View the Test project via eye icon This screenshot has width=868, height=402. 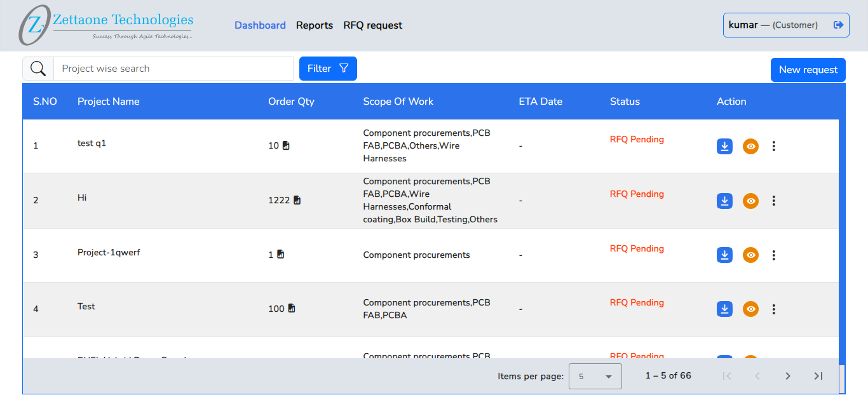click(x=750, y=309)
